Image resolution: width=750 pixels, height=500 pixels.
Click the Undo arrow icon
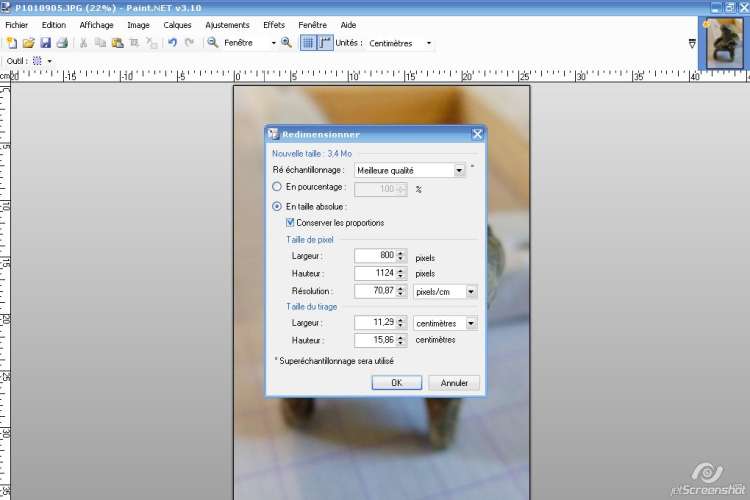(x=172, y=43)
